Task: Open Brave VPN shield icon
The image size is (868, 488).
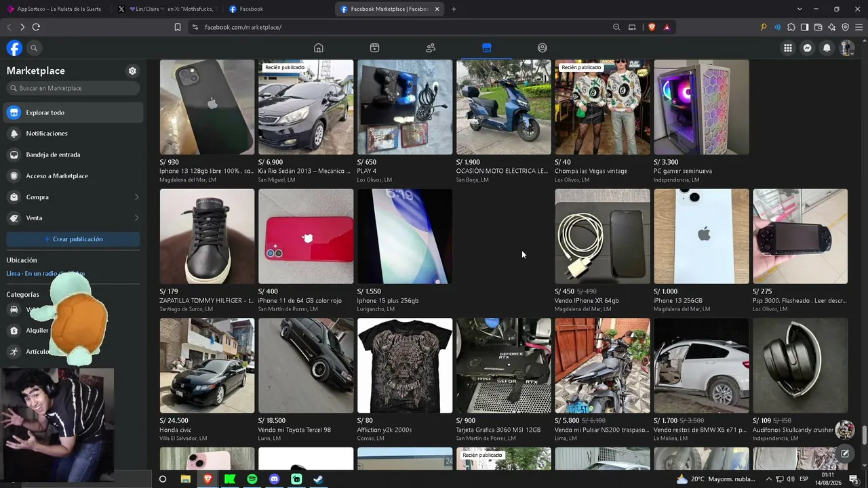Action: [x=845, y=27]
